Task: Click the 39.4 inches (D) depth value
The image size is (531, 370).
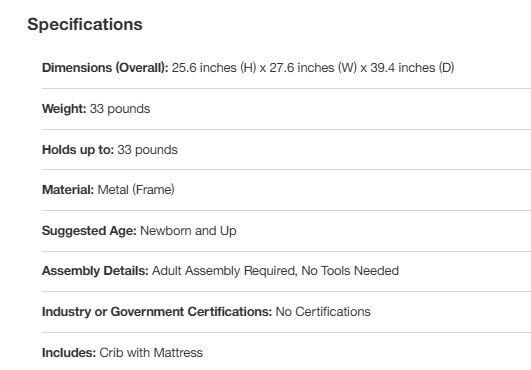Action: [412, 68]
